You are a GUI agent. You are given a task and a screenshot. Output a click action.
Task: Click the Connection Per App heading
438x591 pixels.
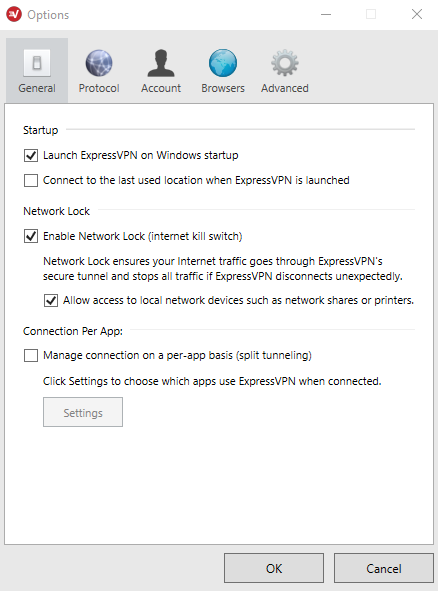click(x=73, y=331)
